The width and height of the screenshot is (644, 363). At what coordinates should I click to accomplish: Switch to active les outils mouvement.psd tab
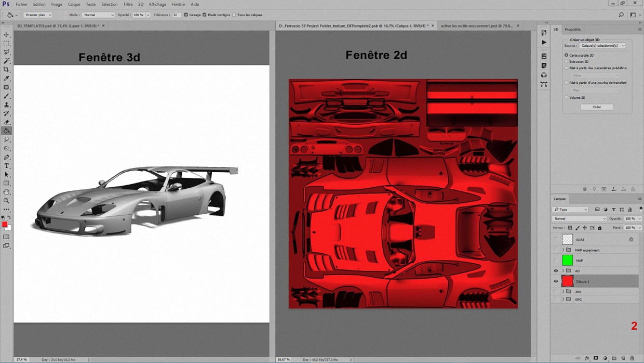pyautogui.click(x=477, y=25)
